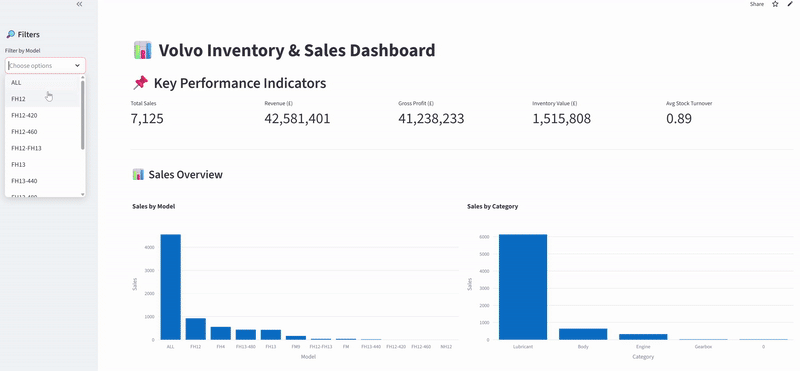Click the FM9 bar in Sales by Model
800x371 pixels.
296,338
